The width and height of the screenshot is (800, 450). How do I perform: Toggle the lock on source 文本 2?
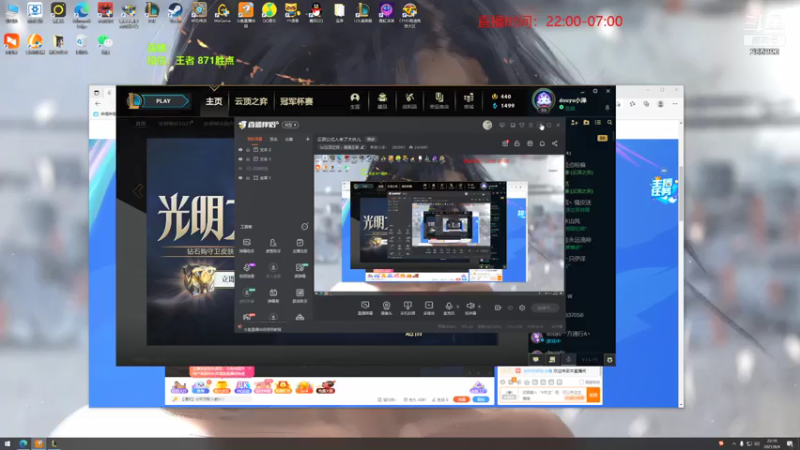tap(248, 150)
